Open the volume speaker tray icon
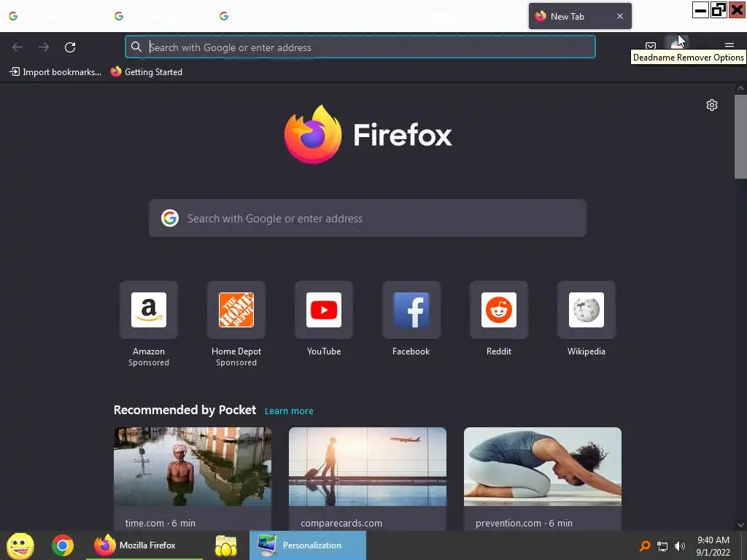The height and width of the screenshot is (560, 747). (x=680, y=546)
